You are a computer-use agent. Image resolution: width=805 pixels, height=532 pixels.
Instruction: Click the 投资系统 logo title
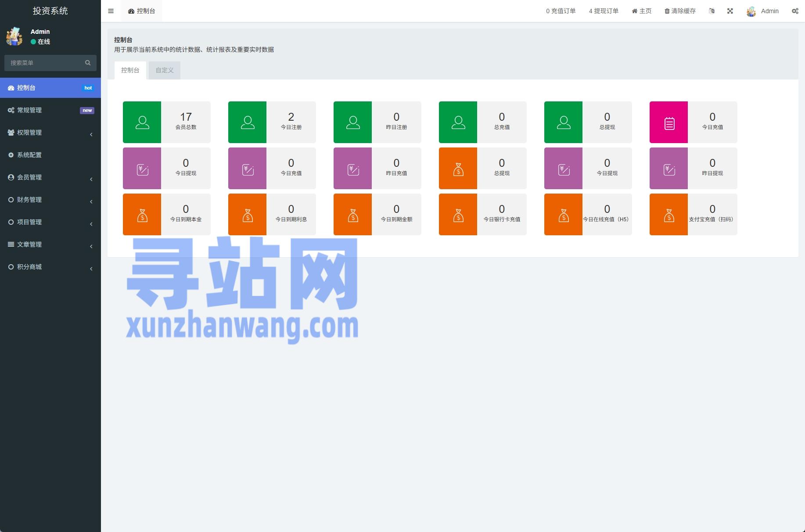click(50, 11)
